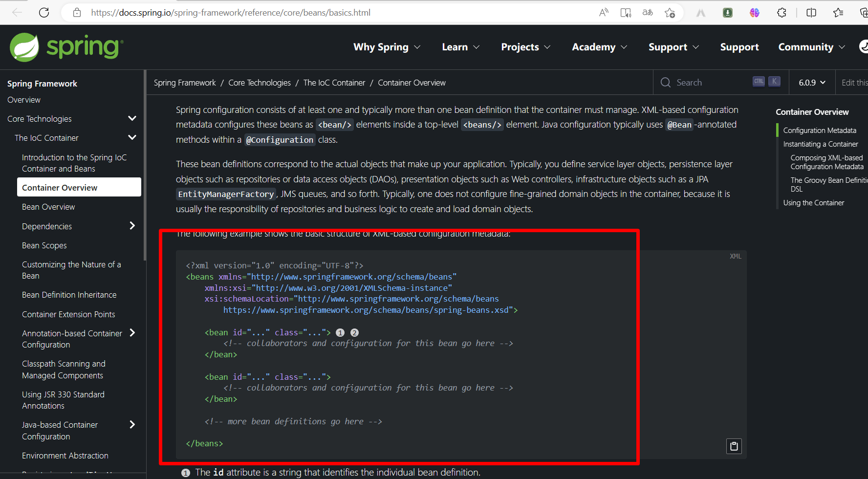Open Classpath Scanning and Managed Components
Viewport: 868px width, 479px height.
(64, 370)
